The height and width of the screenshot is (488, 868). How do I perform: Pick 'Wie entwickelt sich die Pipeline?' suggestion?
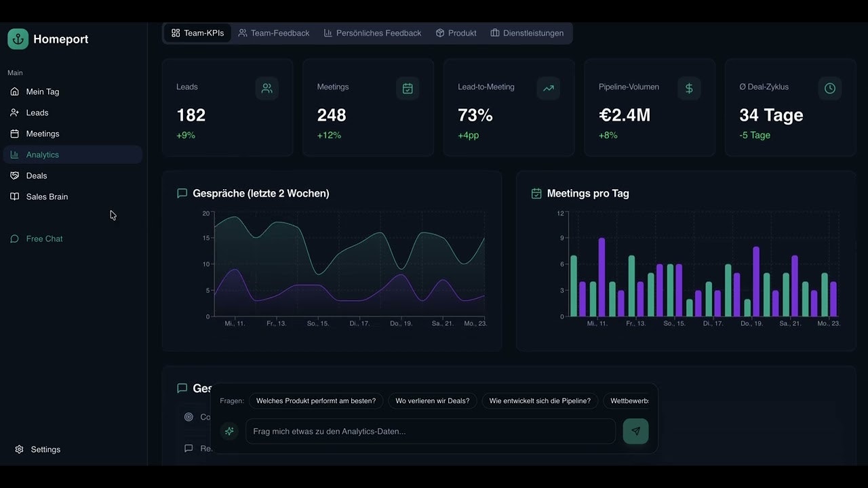point(540,401)
